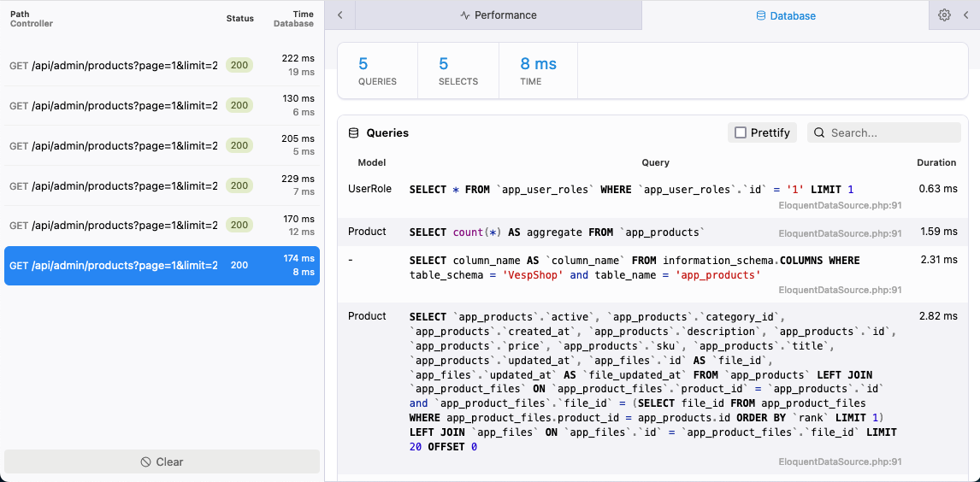Open settings via the gear icon
980x482 pixels.
coord(944,15)
